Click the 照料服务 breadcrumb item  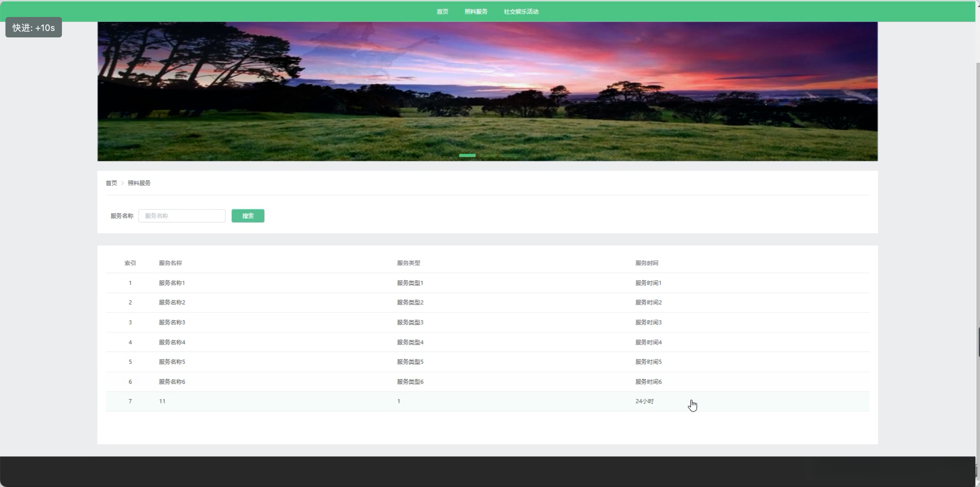[x=139, y=183]
